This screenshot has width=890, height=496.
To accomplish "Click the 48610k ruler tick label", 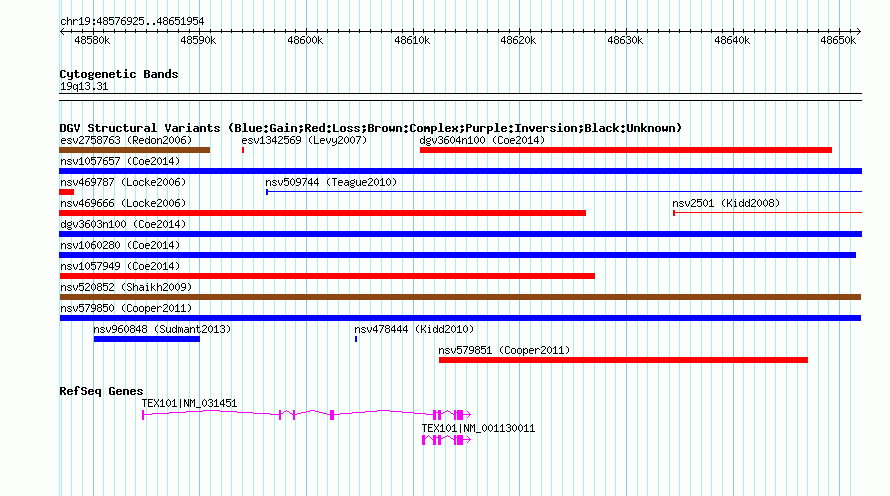I will coord(412,40).
